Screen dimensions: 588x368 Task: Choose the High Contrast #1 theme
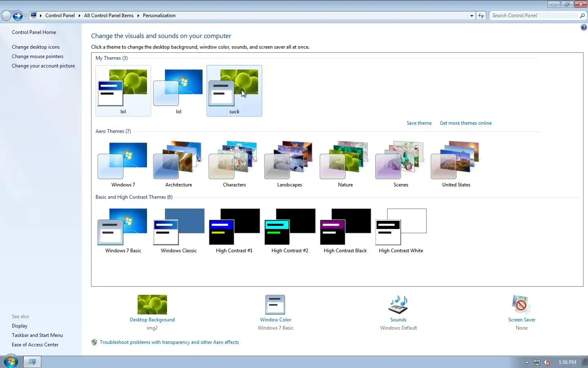coord(234,230)
